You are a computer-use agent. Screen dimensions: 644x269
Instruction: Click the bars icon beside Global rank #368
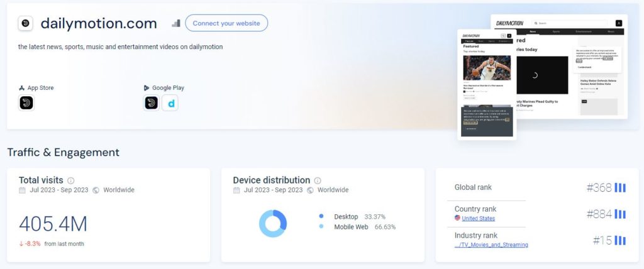click(x=620, y=188)
